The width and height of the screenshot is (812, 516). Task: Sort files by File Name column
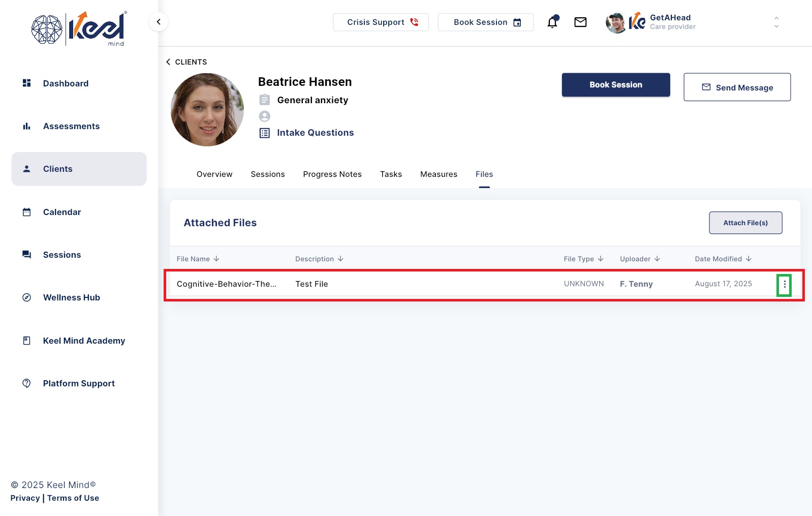point(198,259)
